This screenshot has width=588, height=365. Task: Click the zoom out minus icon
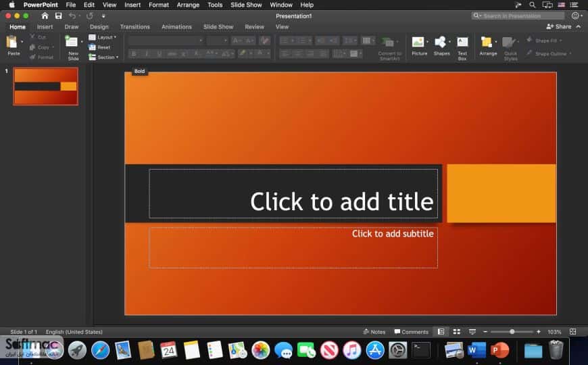tap(485, 332)
